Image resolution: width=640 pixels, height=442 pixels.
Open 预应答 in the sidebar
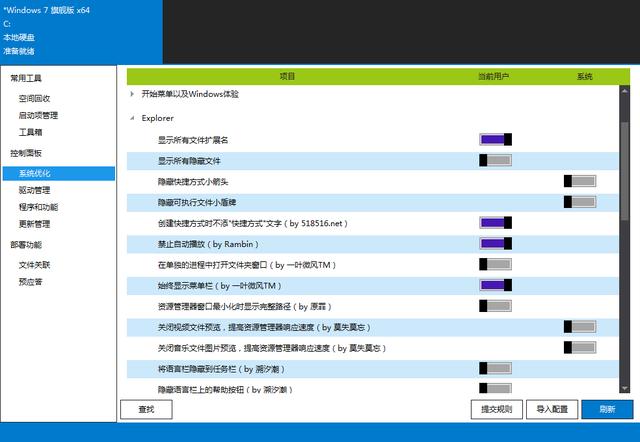[x=31, y=282]
